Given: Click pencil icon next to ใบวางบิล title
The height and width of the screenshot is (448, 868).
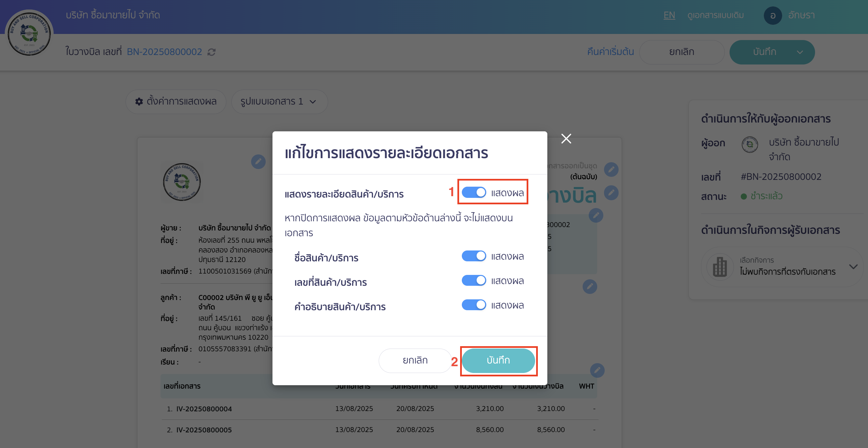Looking at the screenshot, I should [x=611, y=193].
